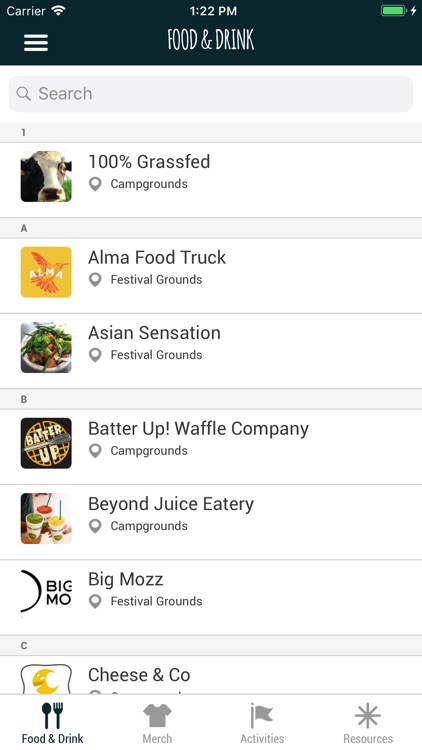Open the Big Mozz vendor entry
Screen dimensions: 422x750
(211, 597)
